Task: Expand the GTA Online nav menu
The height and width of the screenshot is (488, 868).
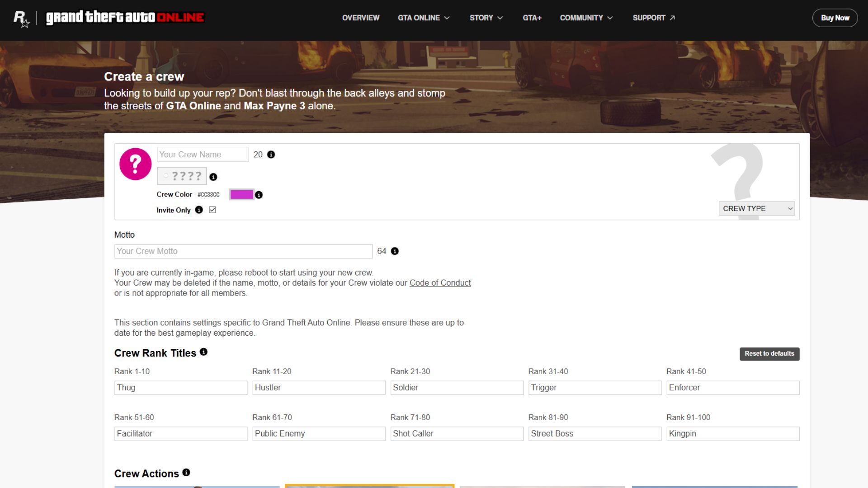Action: (x=424, y=18)
